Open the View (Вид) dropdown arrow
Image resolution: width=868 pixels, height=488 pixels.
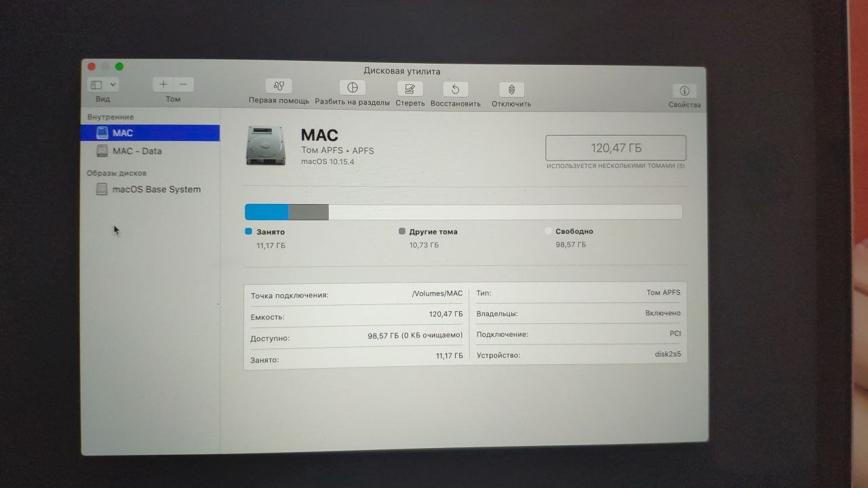point(113,85)
